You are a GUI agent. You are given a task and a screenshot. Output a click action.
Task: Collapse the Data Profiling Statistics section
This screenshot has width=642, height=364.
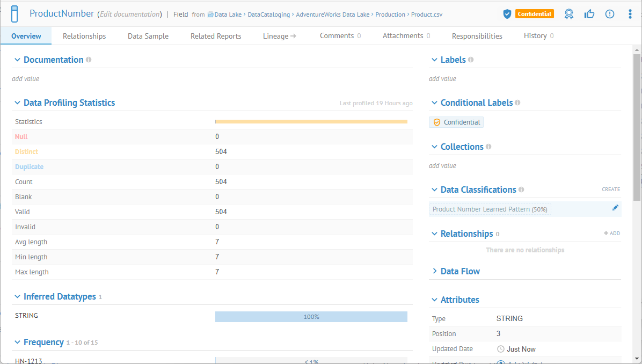pos(17,103)
